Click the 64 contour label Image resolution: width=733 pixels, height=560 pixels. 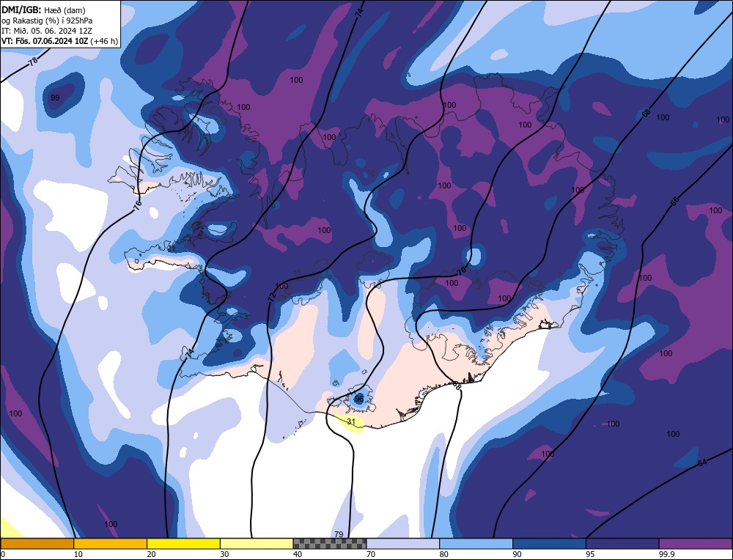(702, 463)
